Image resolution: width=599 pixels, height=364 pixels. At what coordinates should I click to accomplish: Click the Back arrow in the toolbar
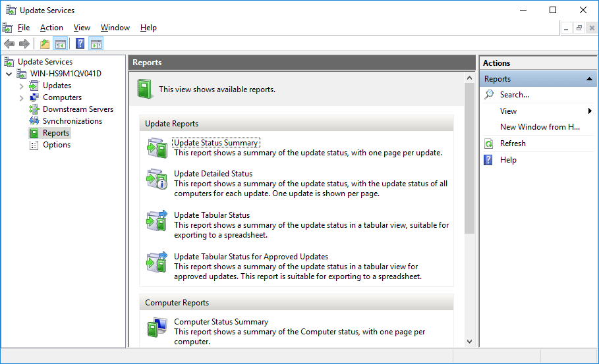[x=9, y=44]
